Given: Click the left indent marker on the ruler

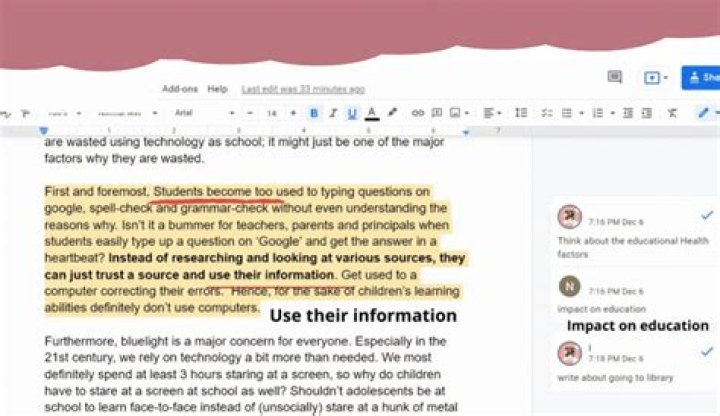Looking at the screenshot, I should 44,131.
